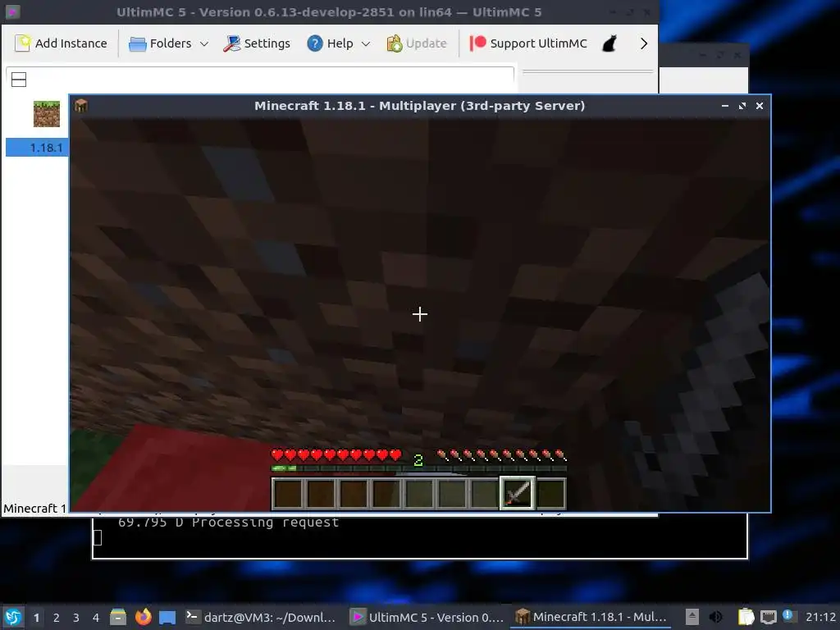
Task: Click the UltimMC title bar app icon
Action: [12, 11]
